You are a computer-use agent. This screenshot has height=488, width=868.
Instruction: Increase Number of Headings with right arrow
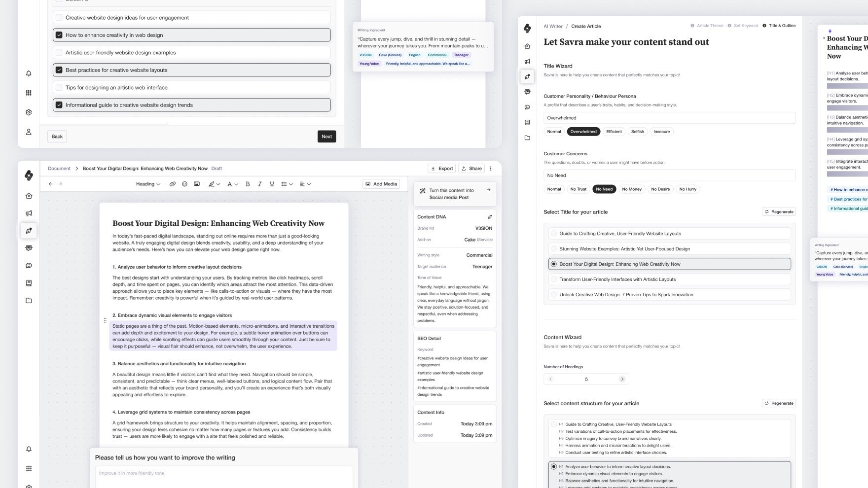[622, 379]
